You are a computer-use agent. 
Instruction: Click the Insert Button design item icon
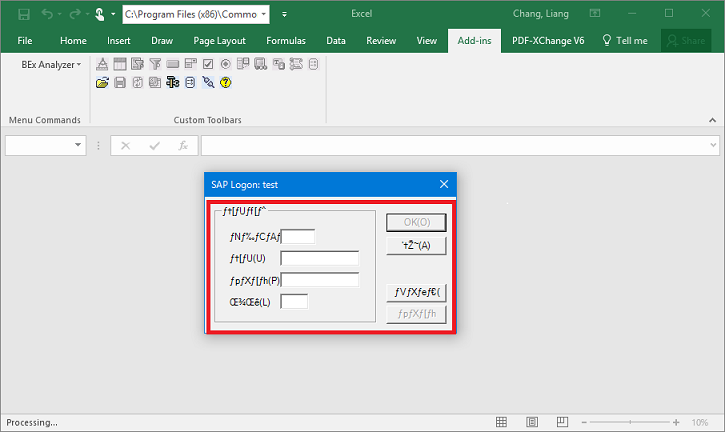[172, 64]
